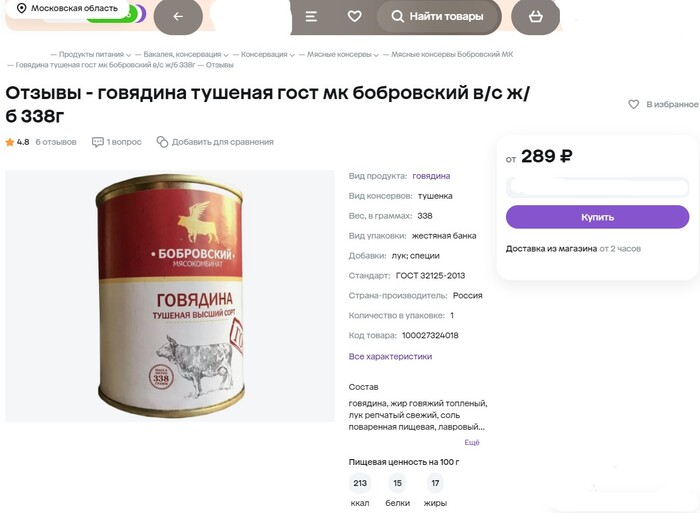Click the question bubble icon 1 вопрос
700x513 pixels.
(x=97, y=142)
